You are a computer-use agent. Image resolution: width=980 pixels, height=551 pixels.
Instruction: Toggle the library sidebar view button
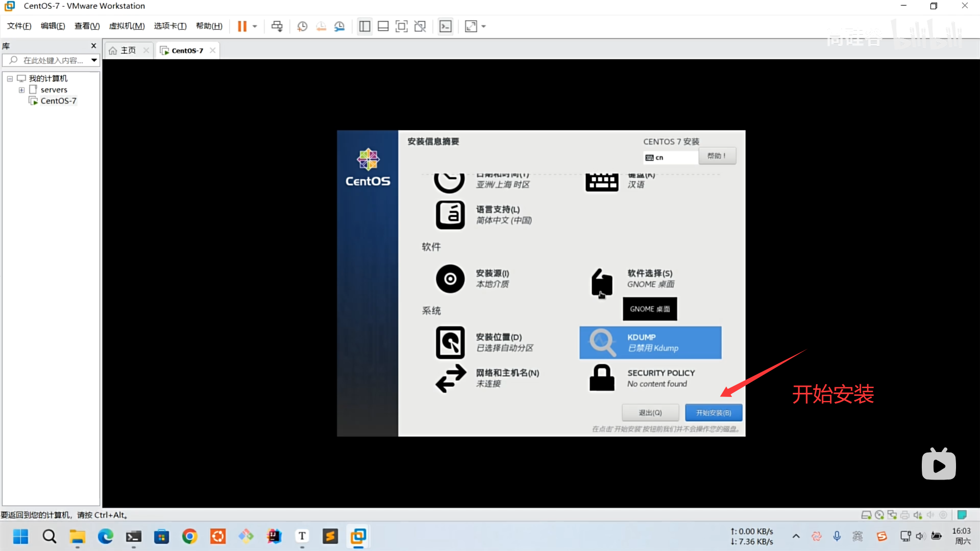(364, 27)
